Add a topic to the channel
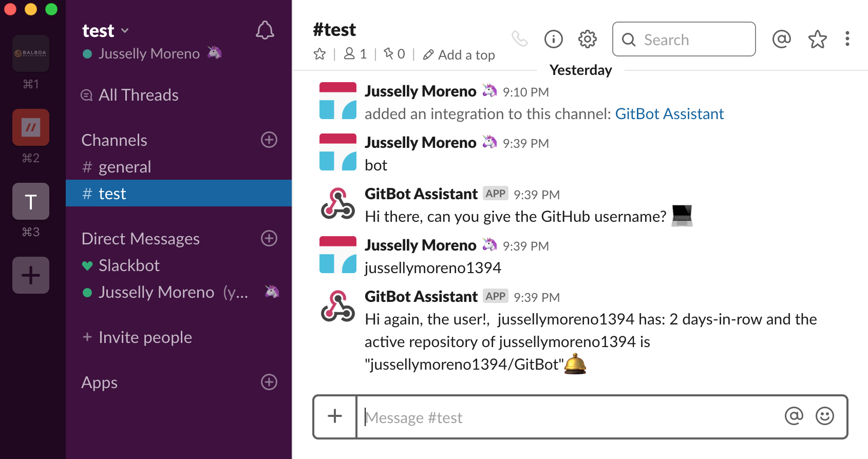The width and height of the screenshot is (868, 459). pyautogui.click(x=459, y=55)
